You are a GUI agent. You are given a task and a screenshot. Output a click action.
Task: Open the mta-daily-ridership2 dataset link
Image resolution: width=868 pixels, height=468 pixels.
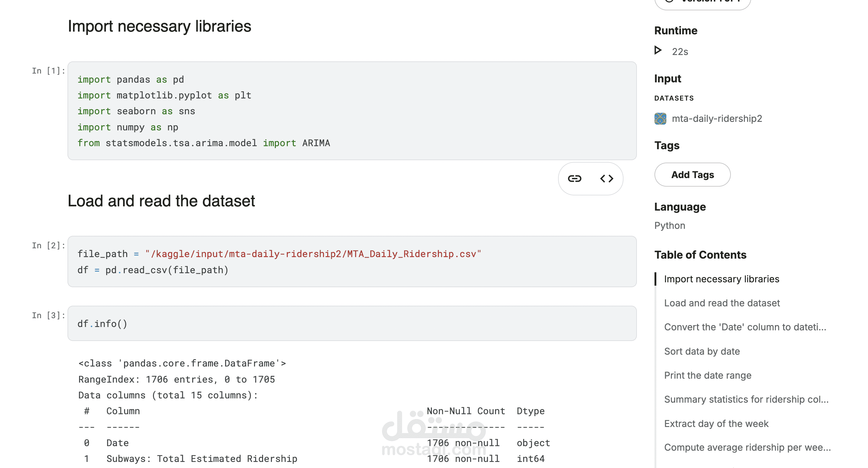[717, 119]
